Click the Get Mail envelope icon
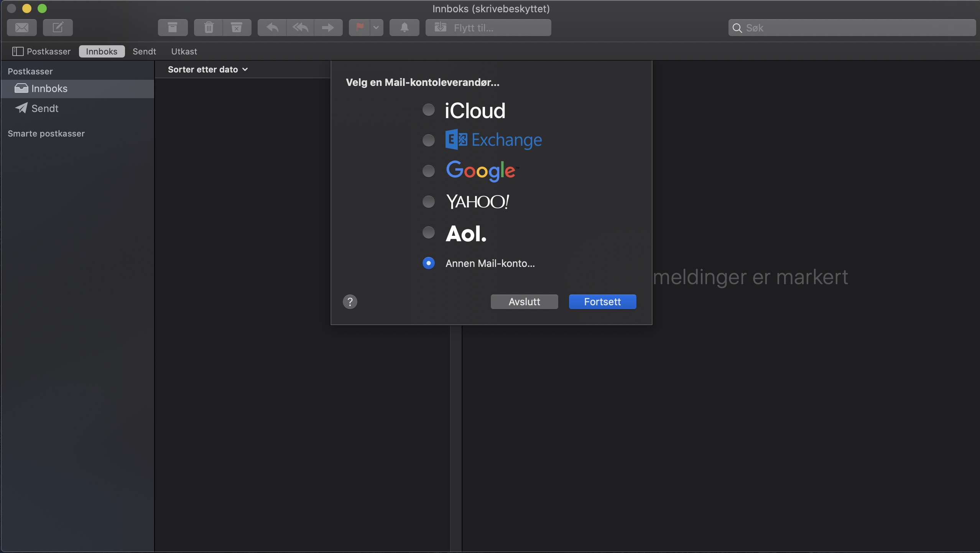Screen dimensions: 980x553 point(22,28)
